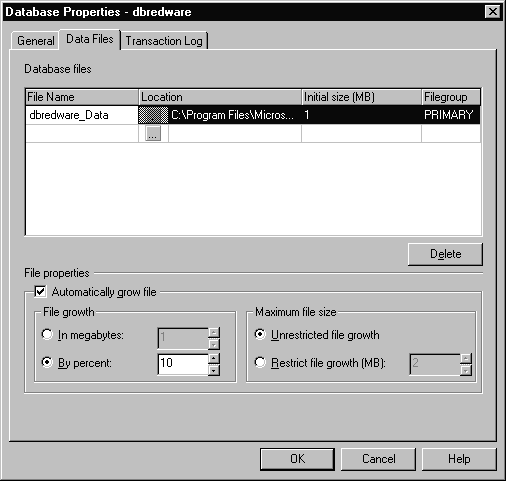Click down arrow of Restrict file growth spinner
Image resolution: width=506 pixels, height=481 pixels.
pyautogui.click(x=466, y=370)
